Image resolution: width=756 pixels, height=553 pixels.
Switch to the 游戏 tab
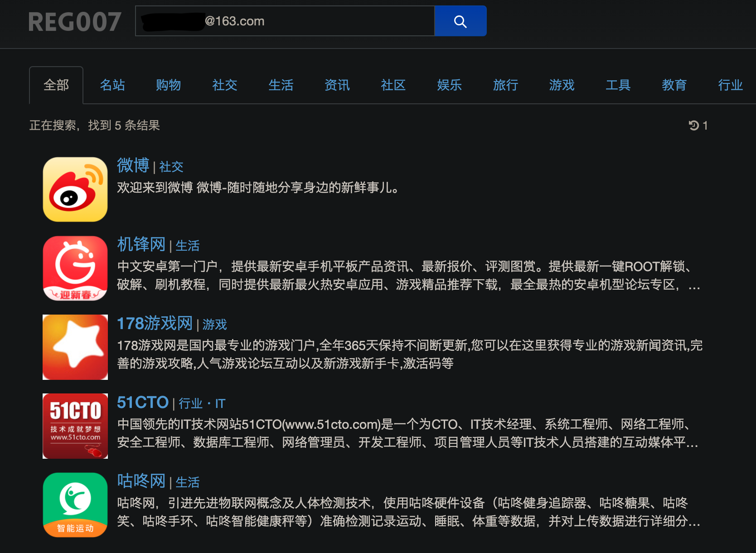[x=562, y=85]
